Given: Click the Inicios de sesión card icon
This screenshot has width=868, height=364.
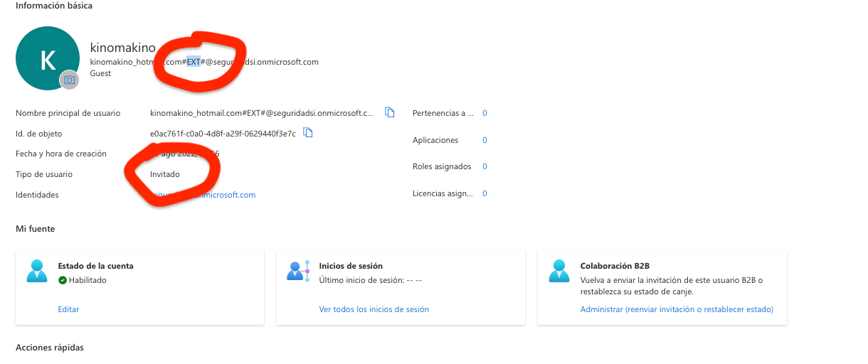Looking at the screenshot, I should (x=298, y=272).
